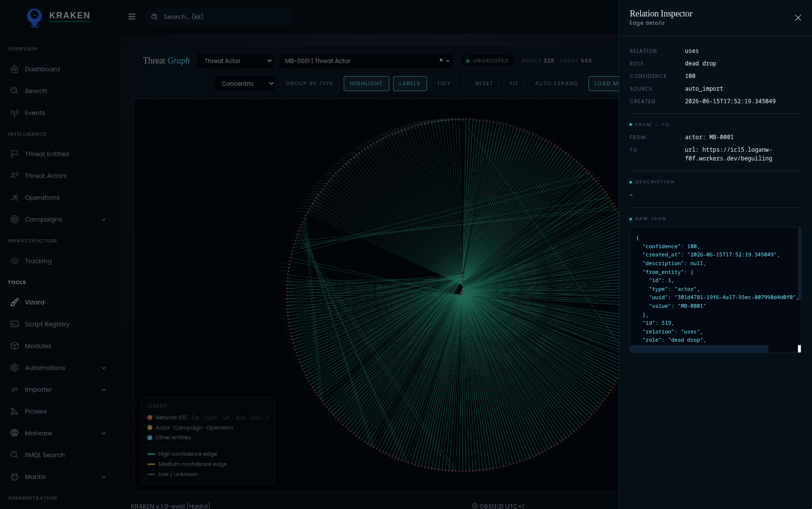The image size is (812, 509).
Task: Open Events in the sidebar
Action: pyautogui.click(x=35, y=113)
